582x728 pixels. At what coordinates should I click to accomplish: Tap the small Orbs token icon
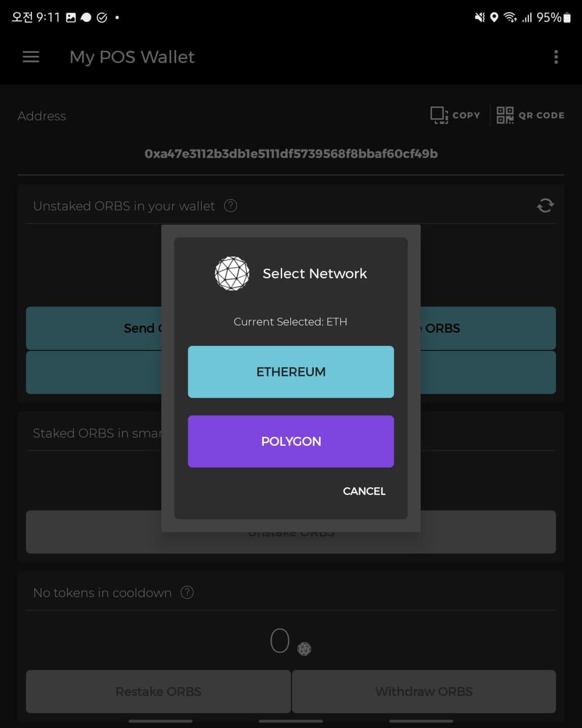coord(305,649)
